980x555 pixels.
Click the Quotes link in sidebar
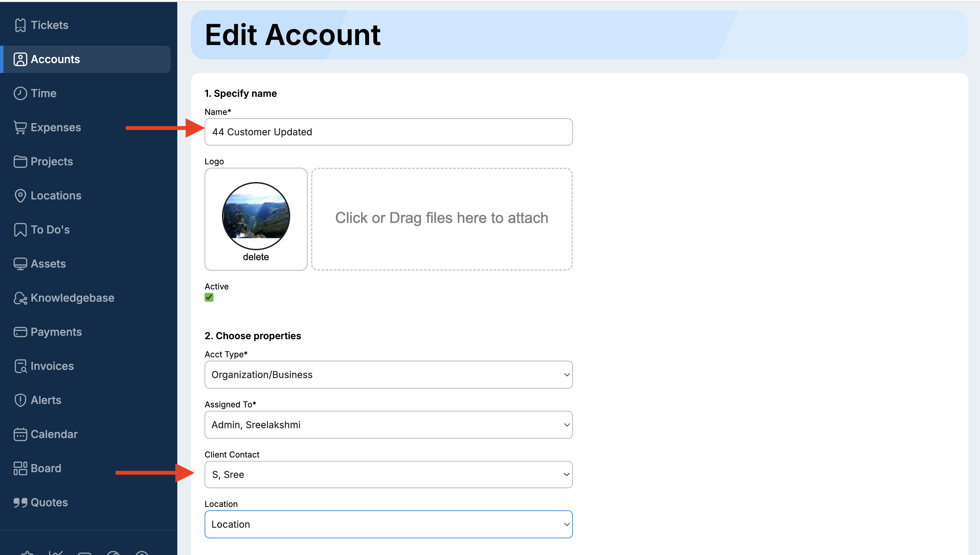tap(49, 502)
